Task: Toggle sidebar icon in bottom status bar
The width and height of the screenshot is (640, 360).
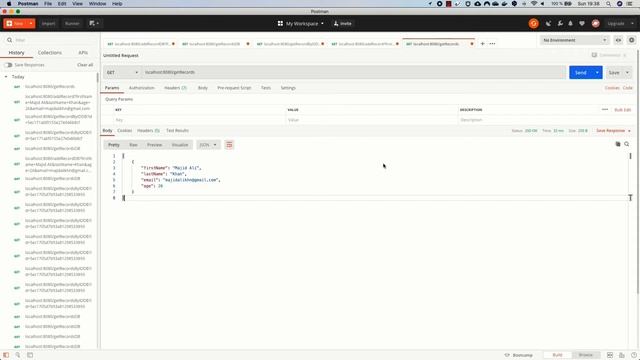Action: [x=6, y=355]
